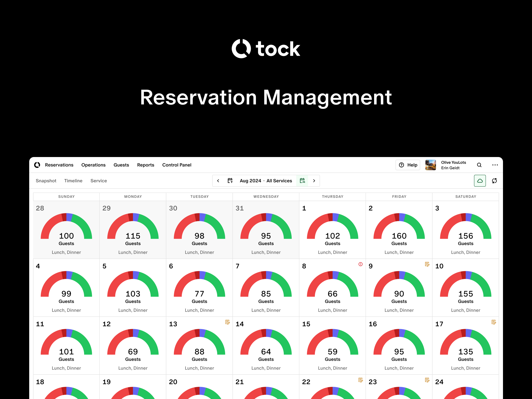Click the search magnifier icon
The height and width of the screenshot is (399, 532).
479,165
